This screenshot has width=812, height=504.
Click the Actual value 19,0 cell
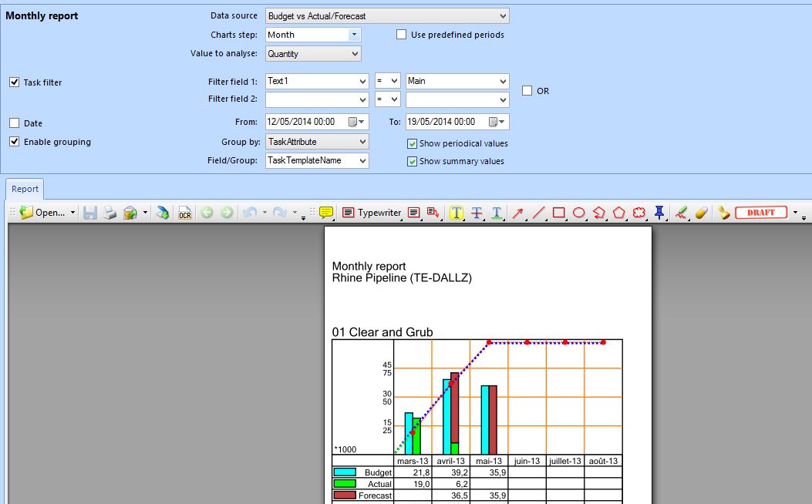[x=413, y=484]
